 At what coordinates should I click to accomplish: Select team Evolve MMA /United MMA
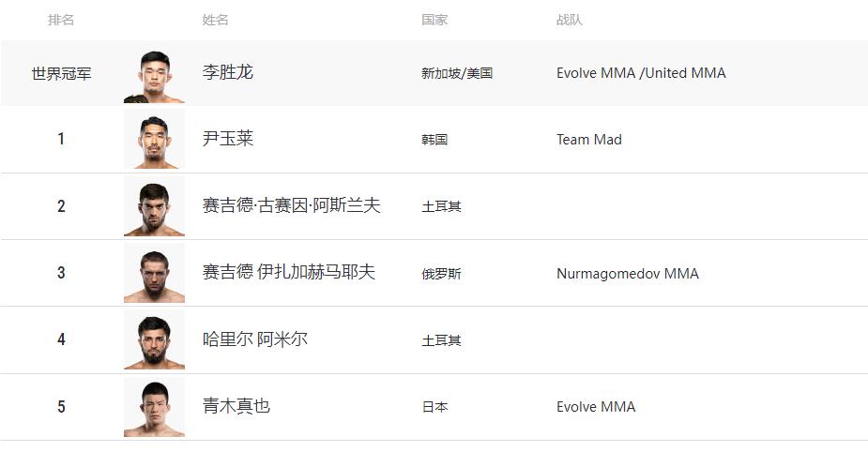[x=641, y=73]
